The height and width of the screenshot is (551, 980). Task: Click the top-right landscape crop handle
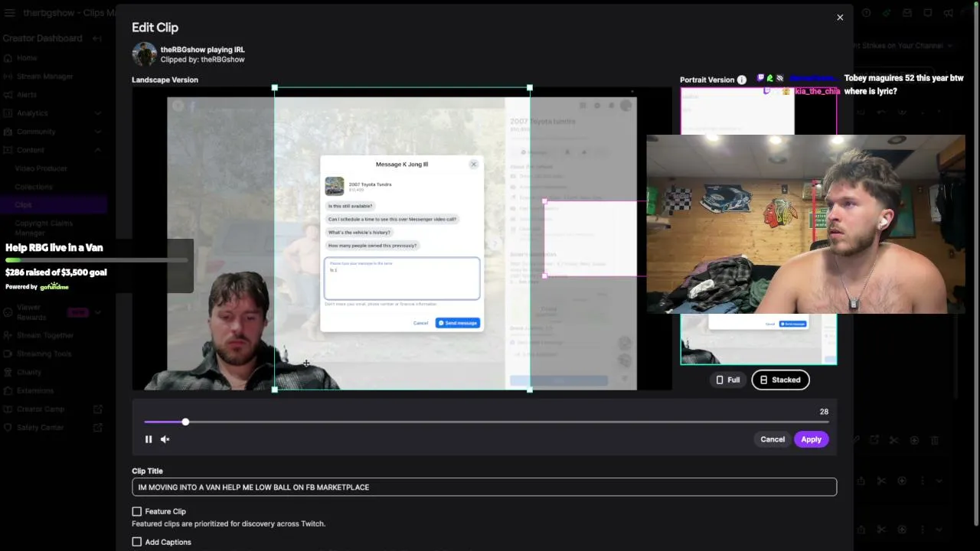pos(530,88)
